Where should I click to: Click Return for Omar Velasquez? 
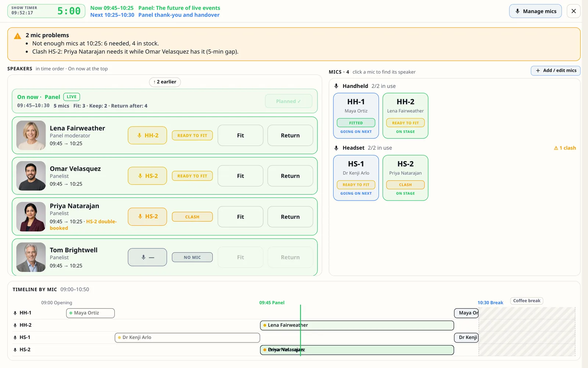pyautogui.click(x=290, y=176)
